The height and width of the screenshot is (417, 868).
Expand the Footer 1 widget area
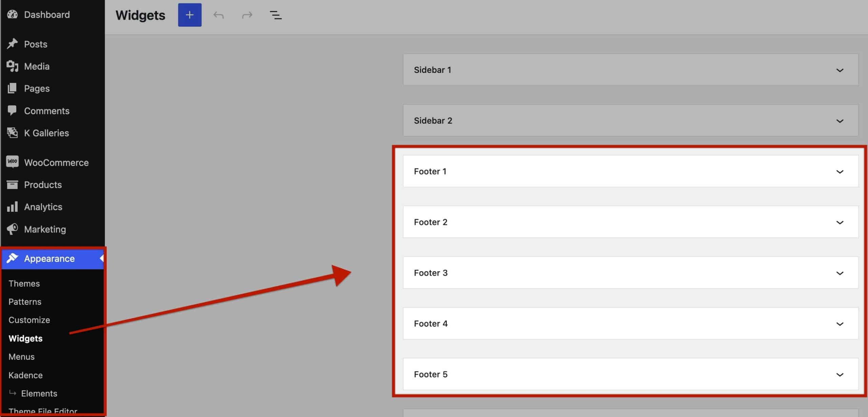click(840, 171)
